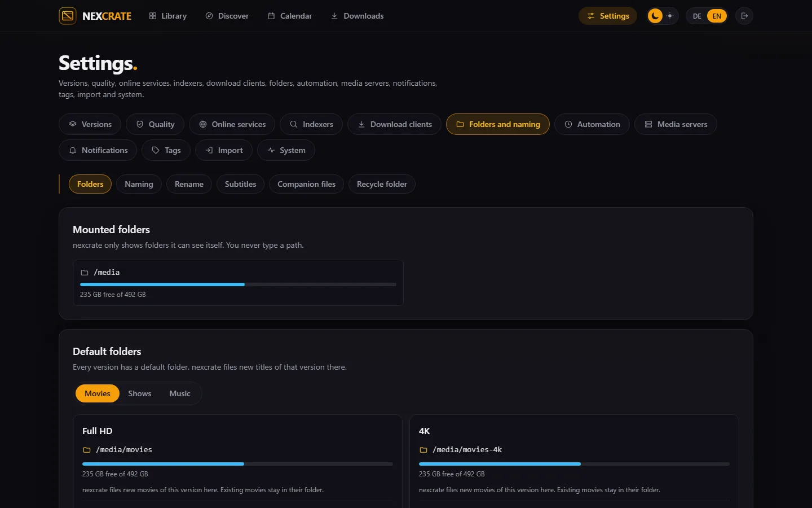This screenshot has width=812, height=508.
Task: Switch to Companion files sub-tab
Action: (306, 184)
